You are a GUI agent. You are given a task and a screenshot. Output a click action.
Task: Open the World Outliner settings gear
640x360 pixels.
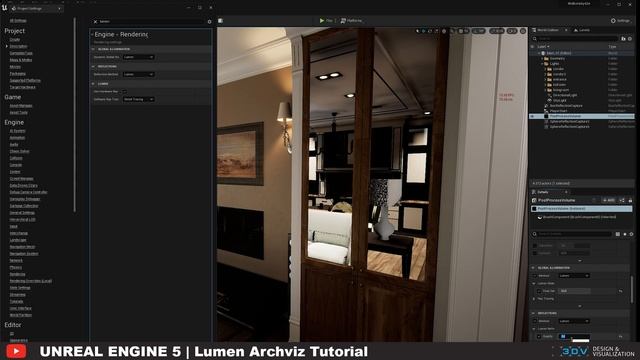tap(630, 39)
